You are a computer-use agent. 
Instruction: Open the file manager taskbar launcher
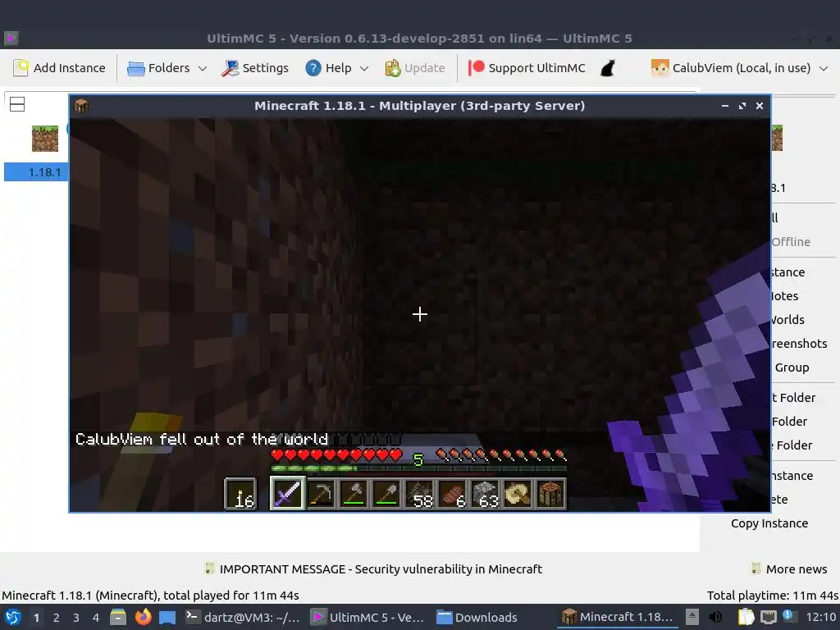[x=118, y=617]
